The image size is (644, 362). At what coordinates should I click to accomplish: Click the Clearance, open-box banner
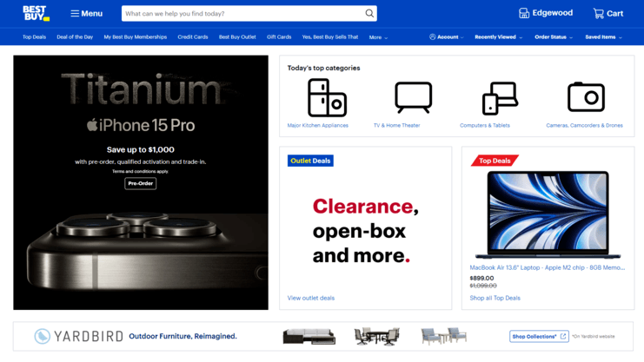(366, 231)
